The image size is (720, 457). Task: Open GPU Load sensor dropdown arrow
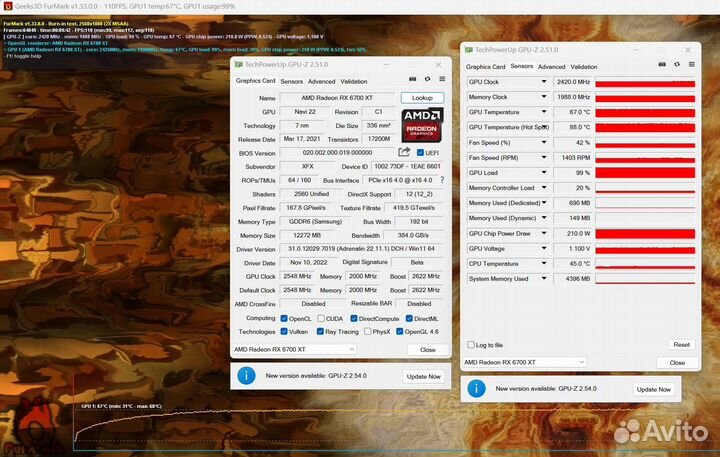click(544, 173)
